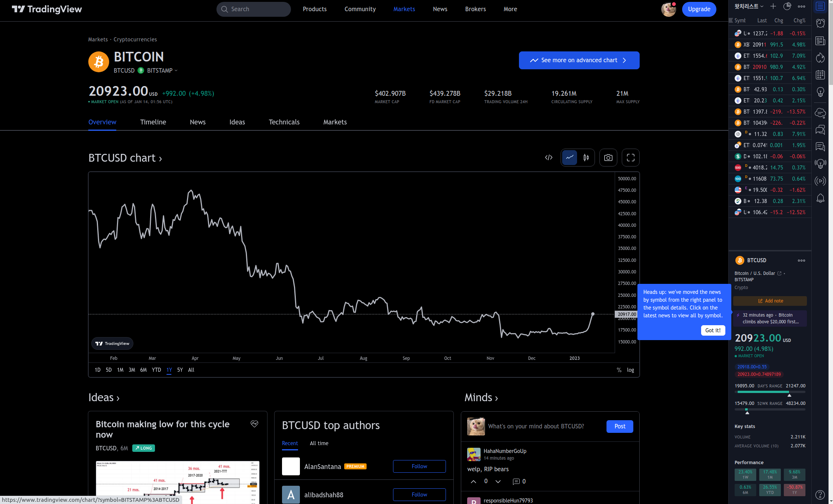Switch to the Technicals tab
The height and width of the screenshot is (504, 833).
coord(284,122)
